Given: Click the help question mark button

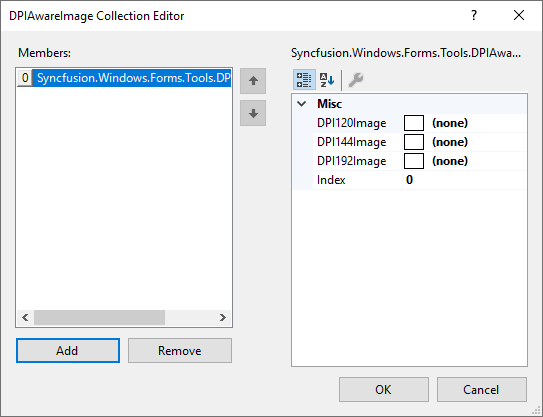Looking at the screenshot, I should point(474,16).
